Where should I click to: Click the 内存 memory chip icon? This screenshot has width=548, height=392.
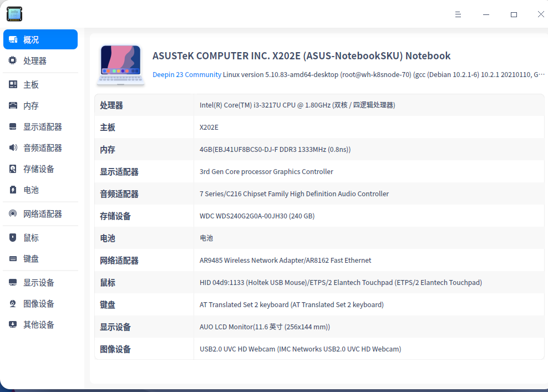tap(12, 105)
